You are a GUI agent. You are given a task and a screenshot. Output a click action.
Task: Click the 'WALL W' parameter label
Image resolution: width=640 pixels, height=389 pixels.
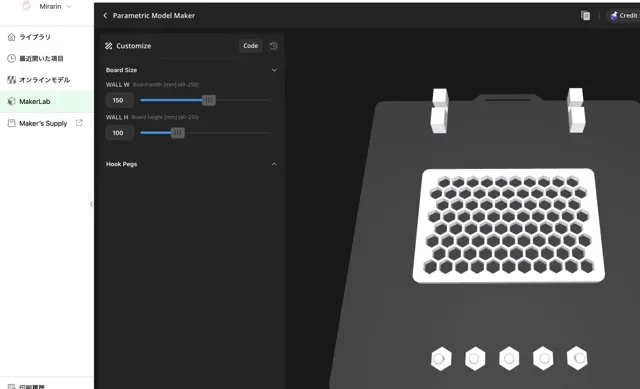pos(118,84)
